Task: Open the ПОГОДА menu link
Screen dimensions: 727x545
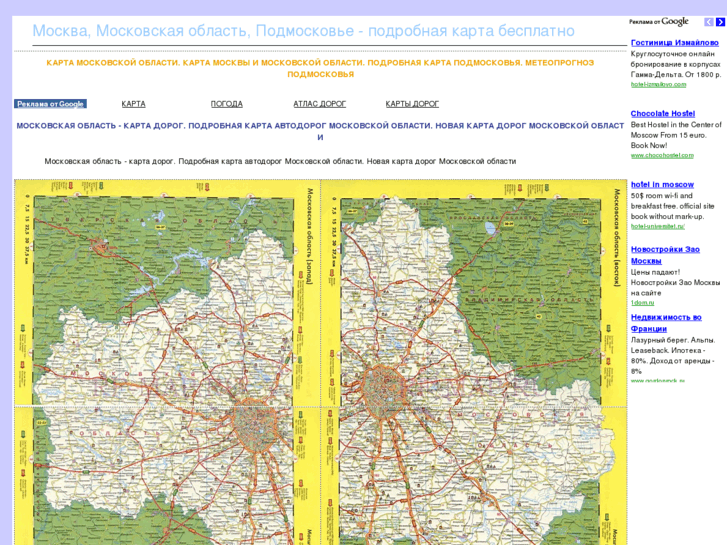Action: pos(226,104)
